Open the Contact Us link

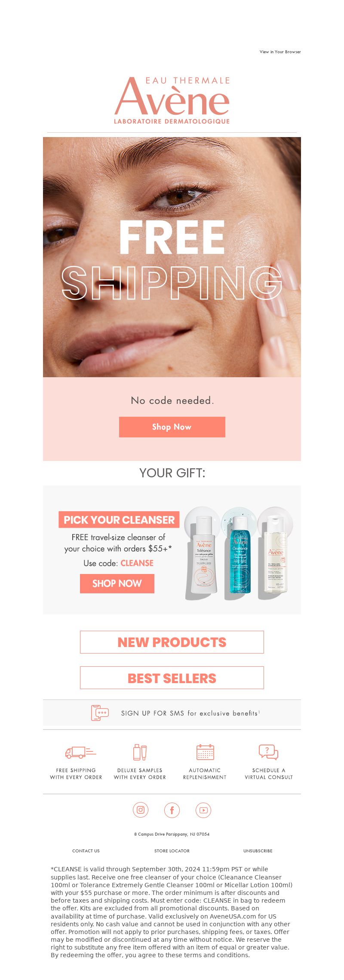86,851
